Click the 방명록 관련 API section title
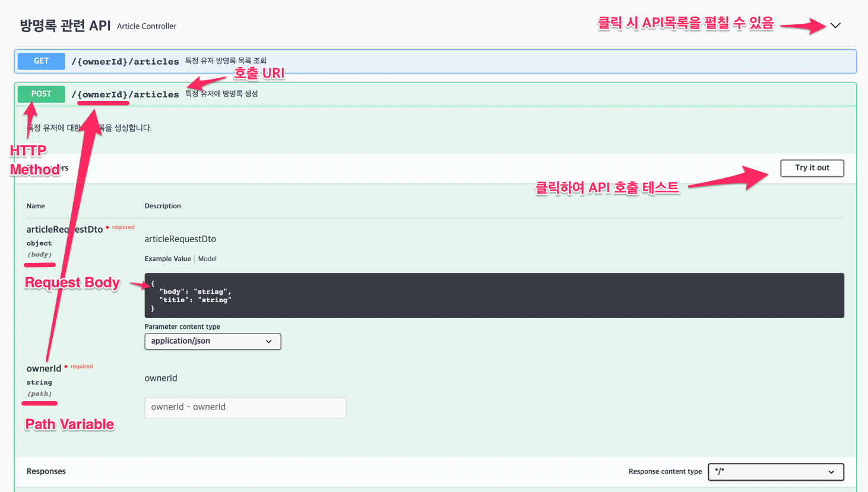 [65, 26]
